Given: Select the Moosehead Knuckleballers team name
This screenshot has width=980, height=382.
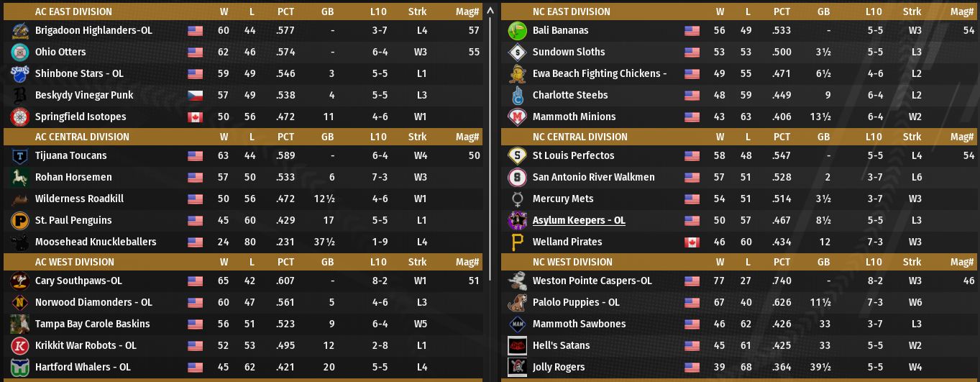Looking at the screenshot, I should click(x=96, y=242).
